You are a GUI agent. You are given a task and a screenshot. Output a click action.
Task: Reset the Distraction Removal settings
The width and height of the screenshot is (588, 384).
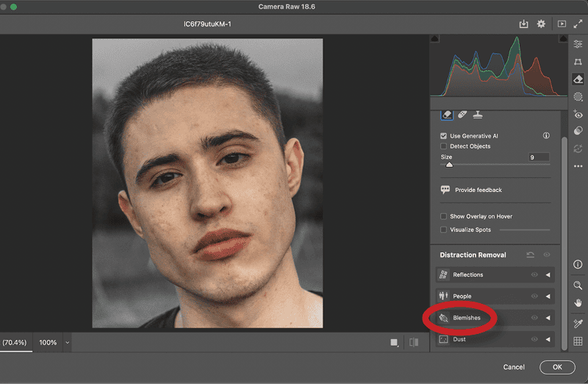pos(530,255)
